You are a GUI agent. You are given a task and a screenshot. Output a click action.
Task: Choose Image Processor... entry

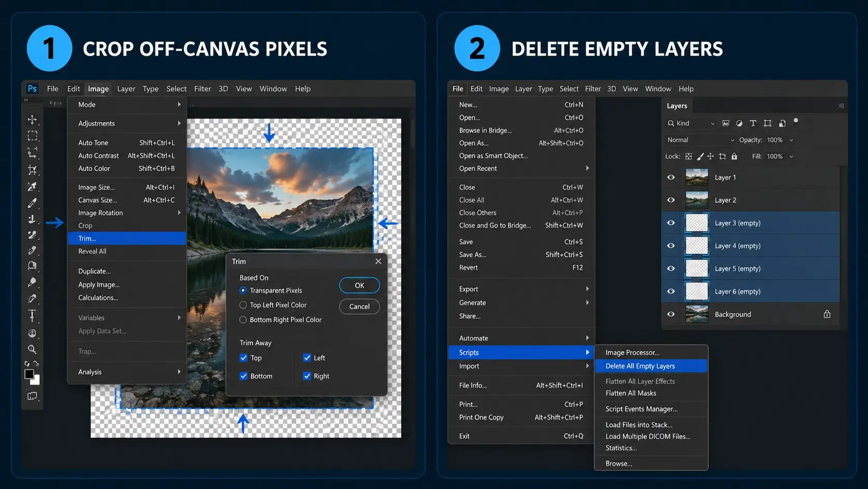651,352
